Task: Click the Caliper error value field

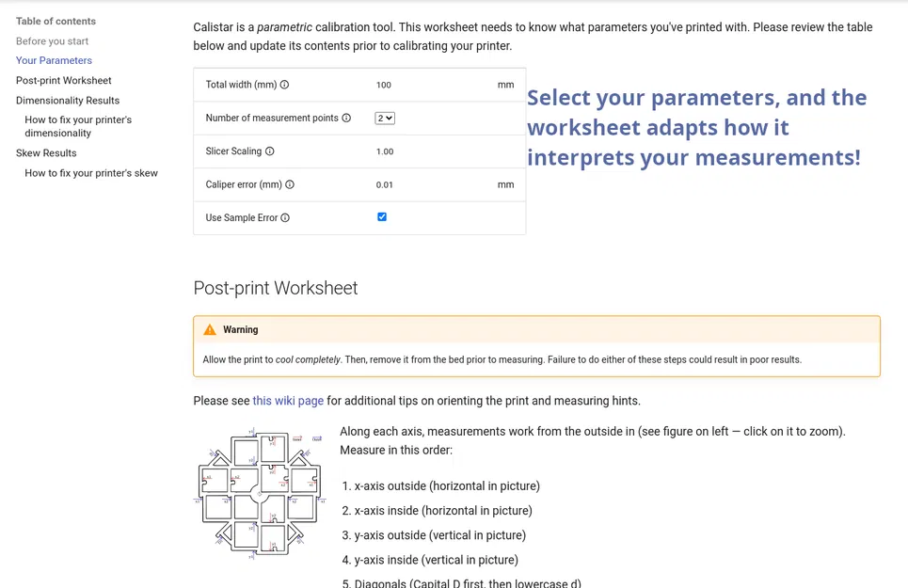Action: pyautogui.click(x=384, y=184)
